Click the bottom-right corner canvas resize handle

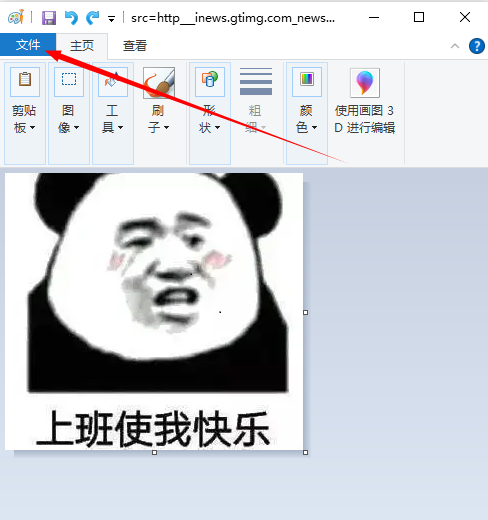click(305, 452)
